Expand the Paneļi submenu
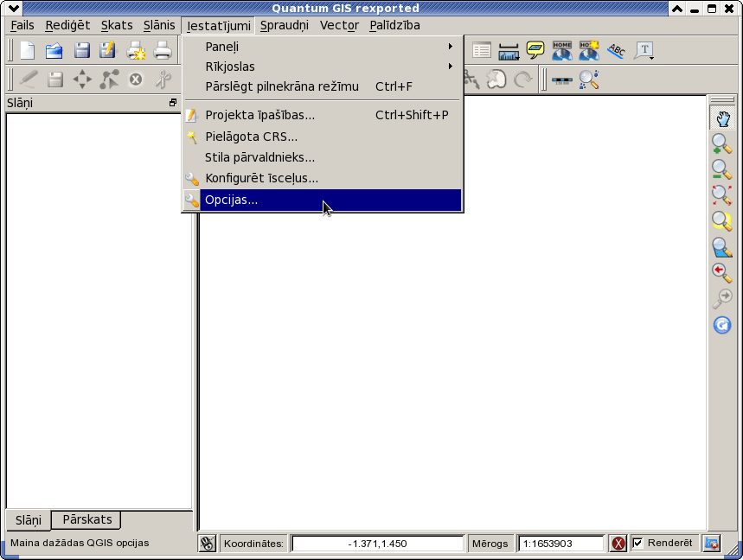The height and width of the screenshot is (560, 743). 323,47
